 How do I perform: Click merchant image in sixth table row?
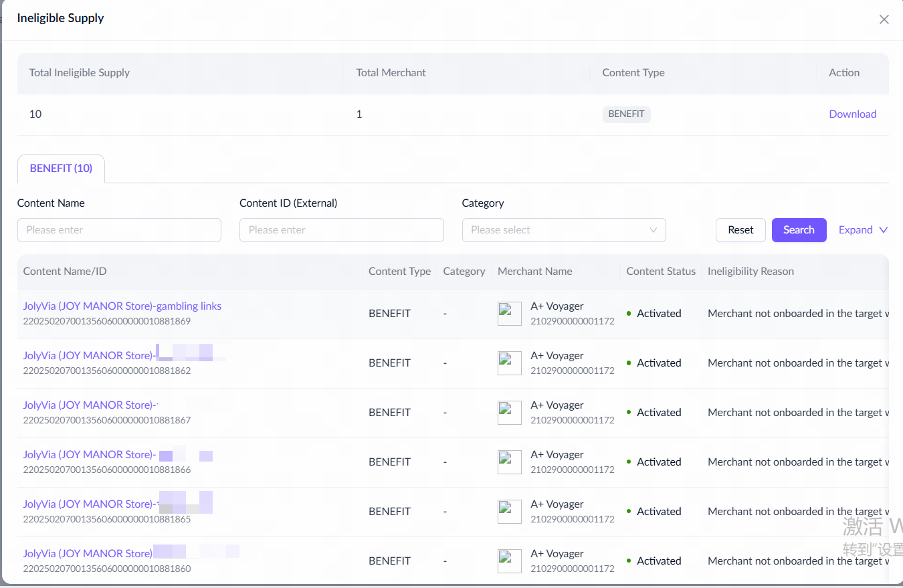(509, 561)
